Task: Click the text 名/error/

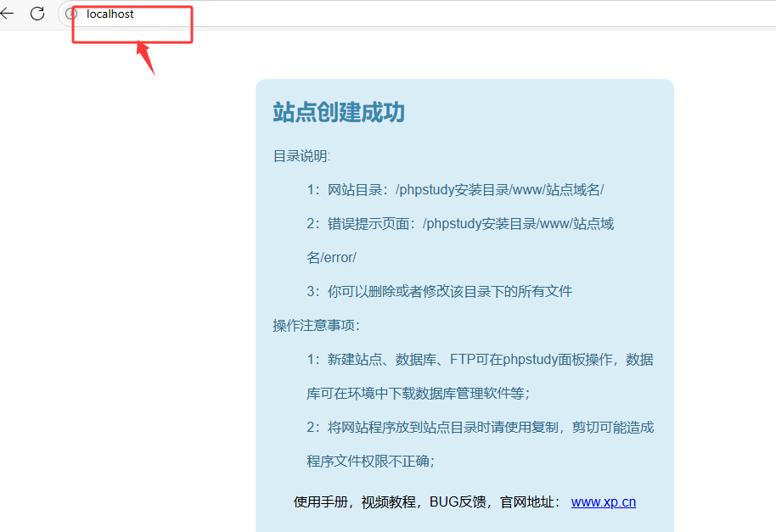Action: pyautogui.click(x=331, y=258)
